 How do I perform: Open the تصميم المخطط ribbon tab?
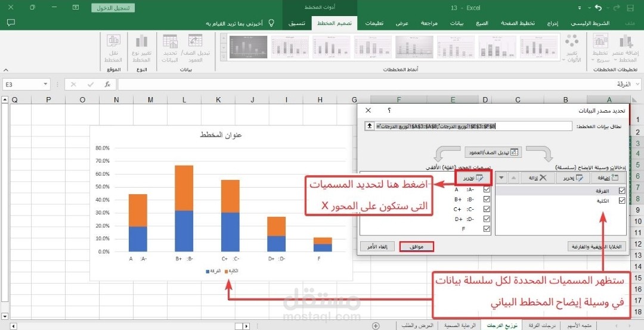pos(335,23)
